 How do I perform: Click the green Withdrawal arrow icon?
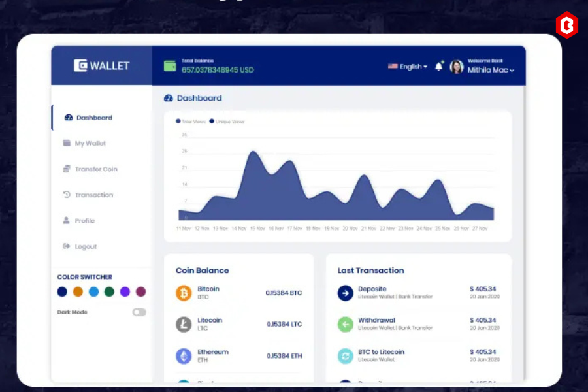click(x=346, y=324)
